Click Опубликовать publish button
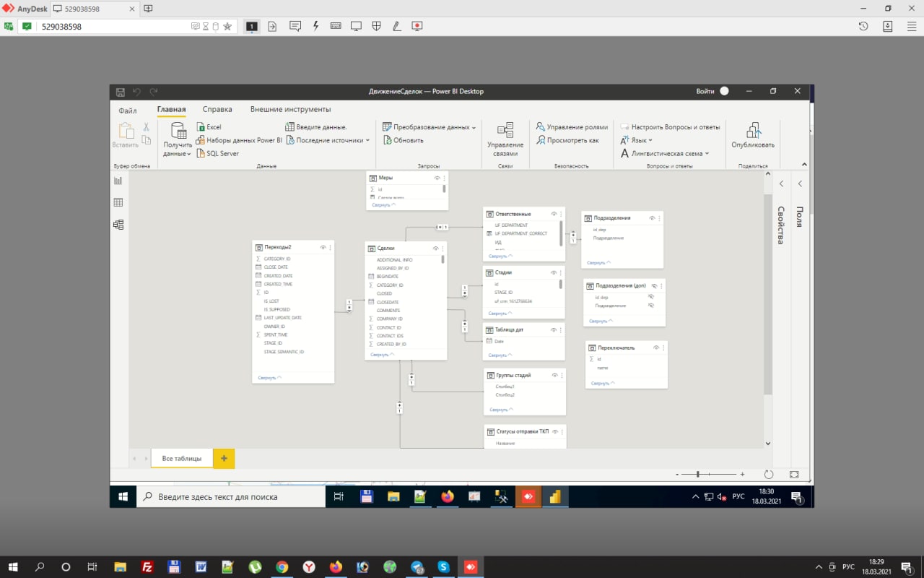 [753, 135]
